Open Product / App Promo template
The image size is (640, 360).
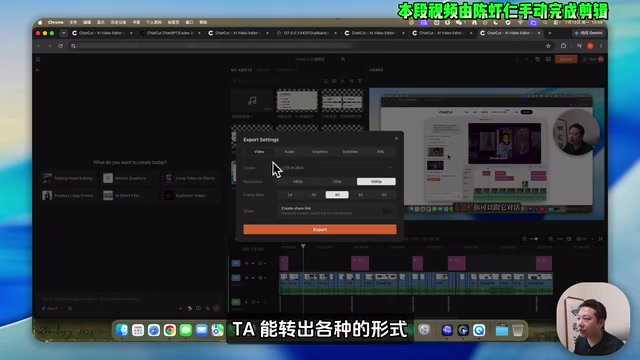[69, 196]
